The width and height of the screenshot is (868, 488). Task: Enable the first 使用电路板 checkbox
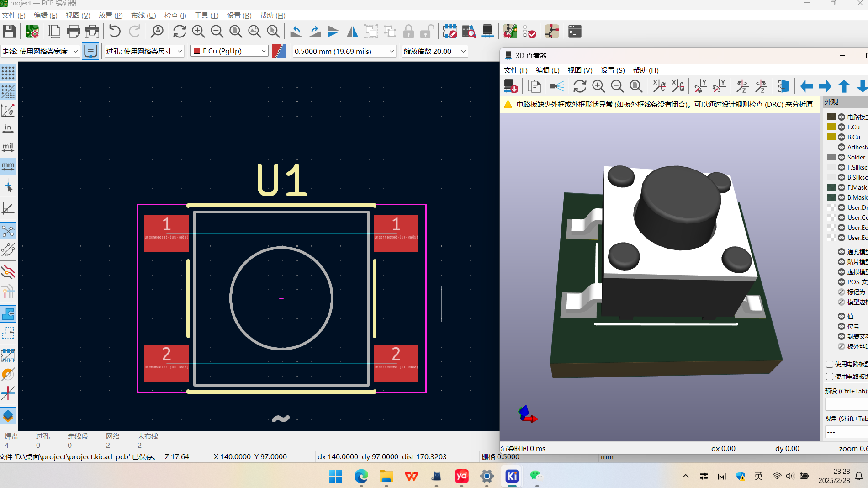click(830, 364)
